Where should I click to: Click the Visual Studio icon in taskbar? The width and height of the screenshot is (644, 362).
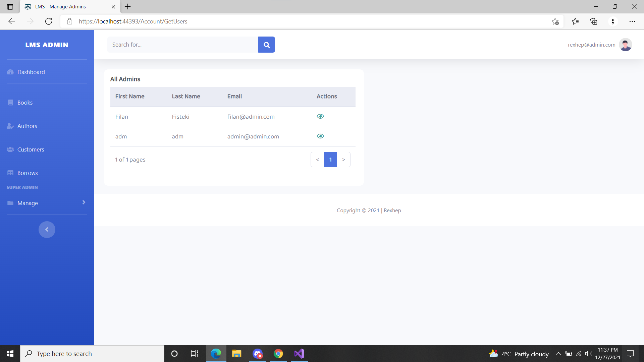click(299, 354)
